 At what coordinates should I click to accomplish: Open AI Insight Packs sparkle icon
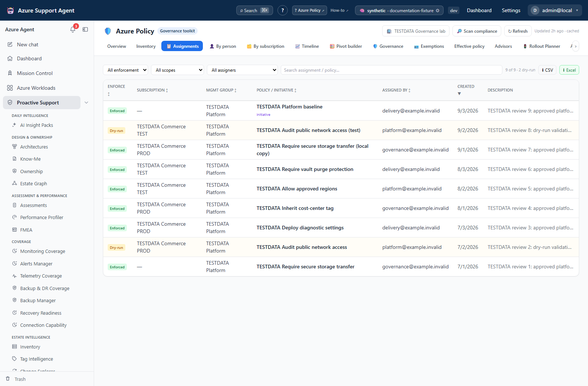(14, 125)
